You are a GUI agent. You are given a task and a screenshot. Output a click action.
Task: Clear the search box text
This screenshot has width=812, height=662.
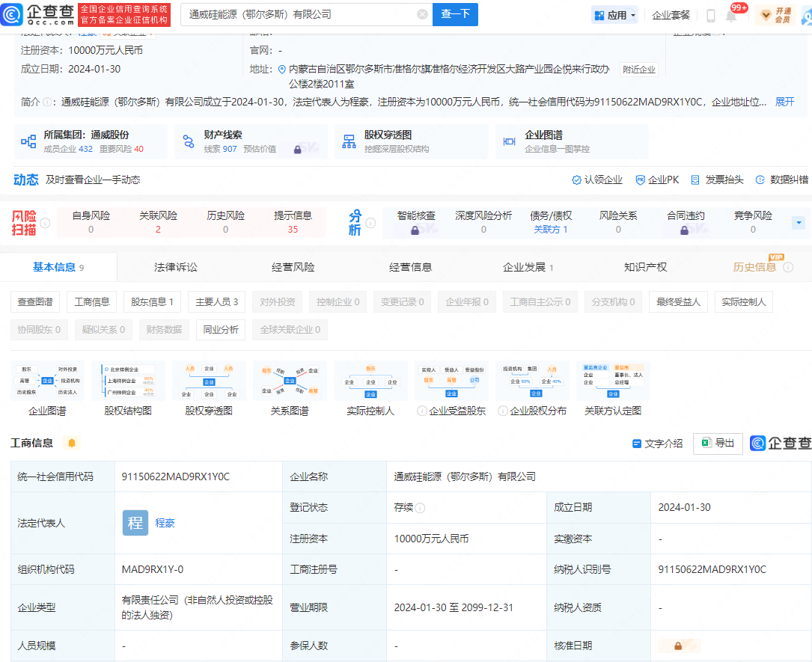coord(422,15)
